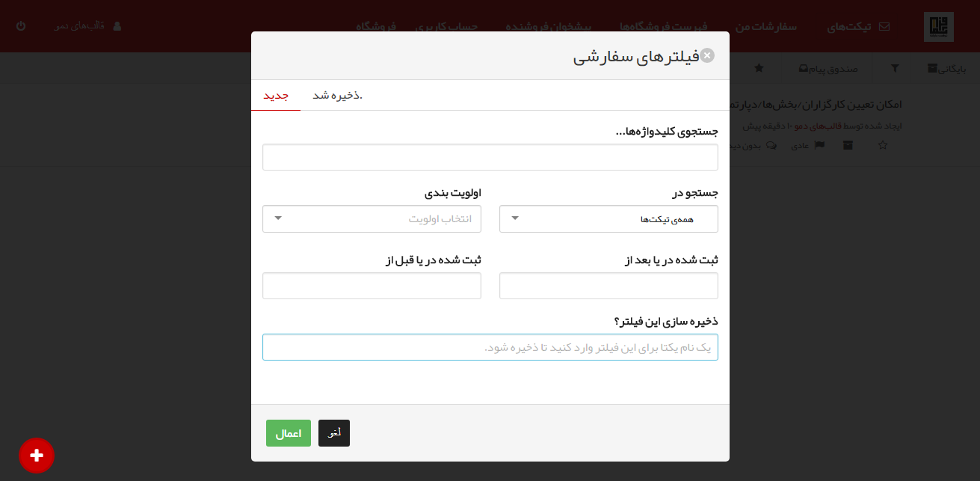Click the power logout icon
Viewport: 980px width, 481px height.
click(20, 26)
